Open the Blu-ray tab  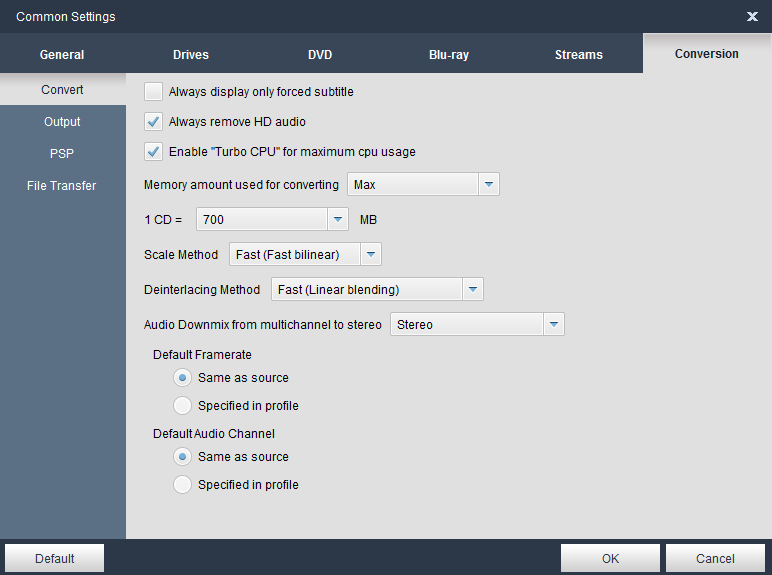coord(449,54)
